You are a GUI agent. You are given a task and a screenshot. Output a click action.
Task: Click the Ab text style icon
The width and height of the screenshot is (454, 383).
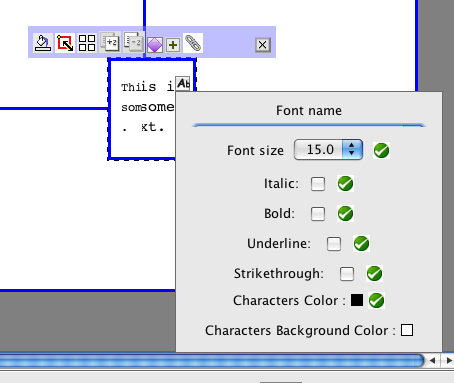pos(183,84)
